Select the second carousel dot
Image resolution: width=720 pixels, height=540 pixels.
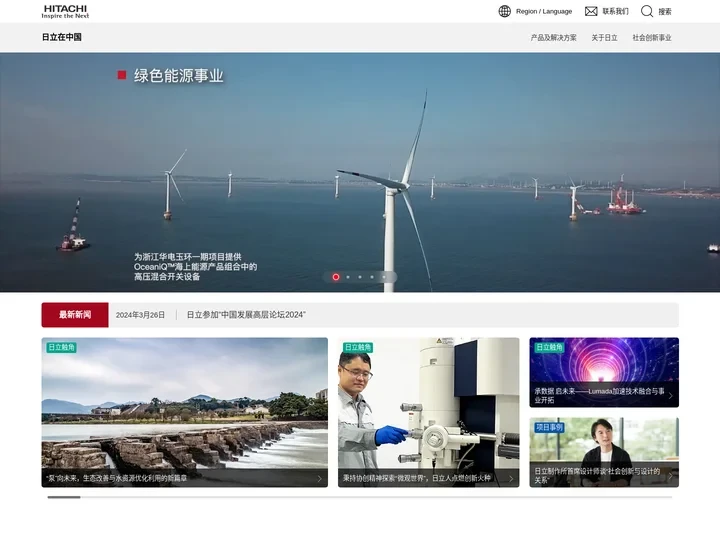(348, 277)
